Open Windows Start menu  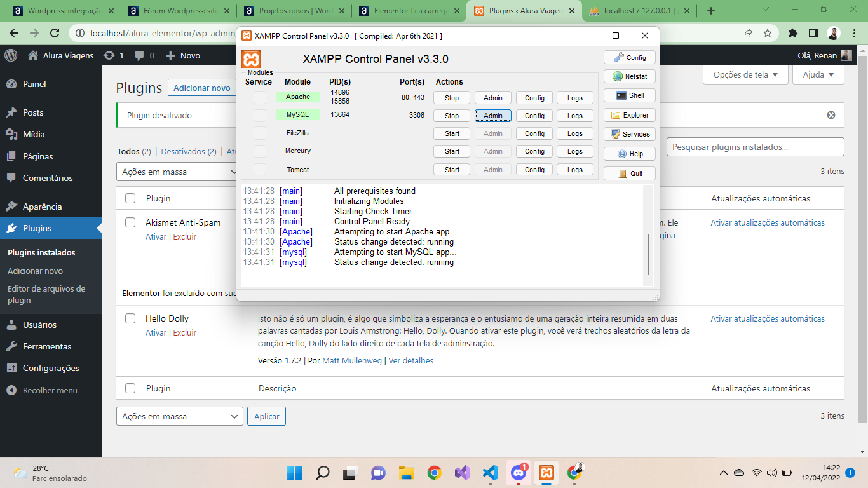[294, 473]
